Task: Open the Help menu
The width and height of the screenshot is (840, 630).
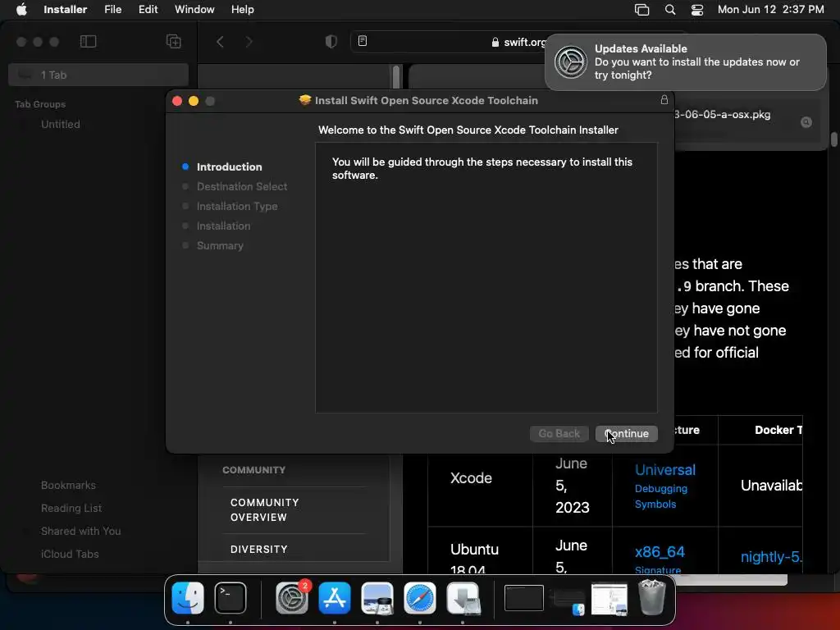Action: [242, 10]
